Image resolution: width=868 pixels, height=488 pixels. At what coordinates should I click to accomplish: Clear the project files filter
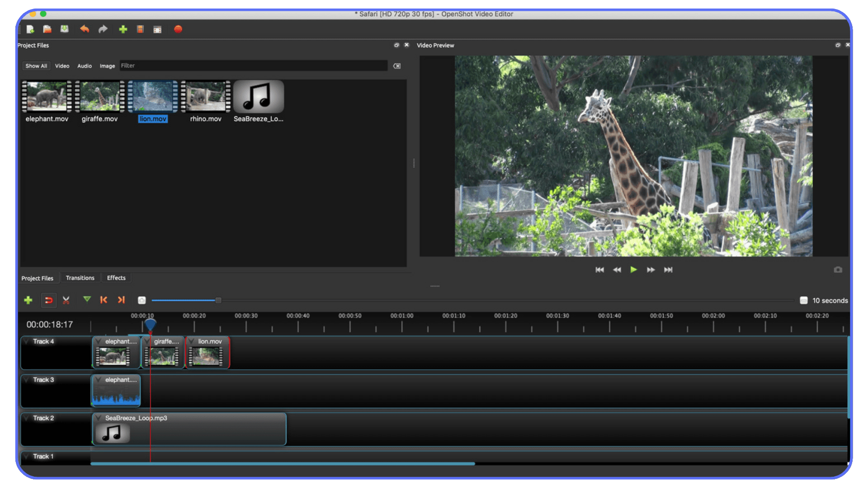397,66
